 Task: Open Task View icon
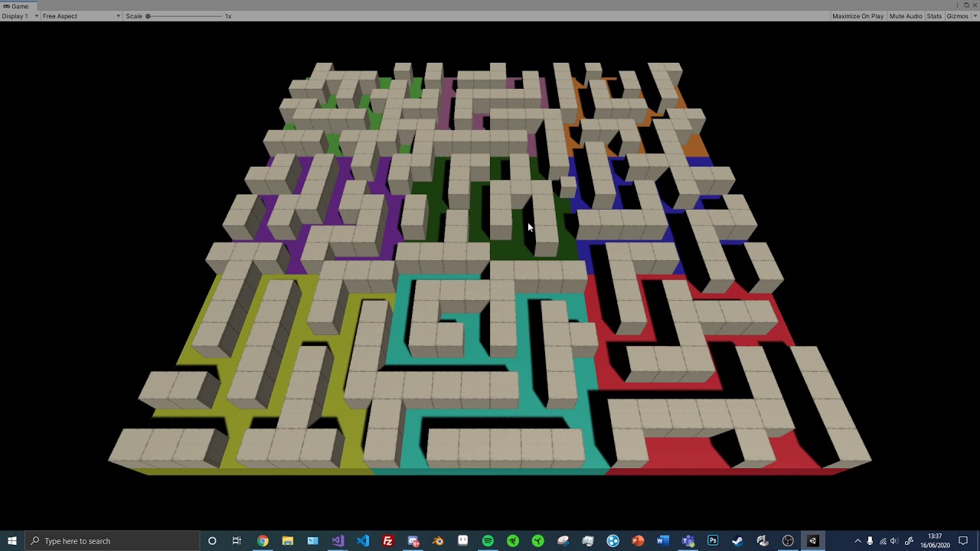(237, 541)
